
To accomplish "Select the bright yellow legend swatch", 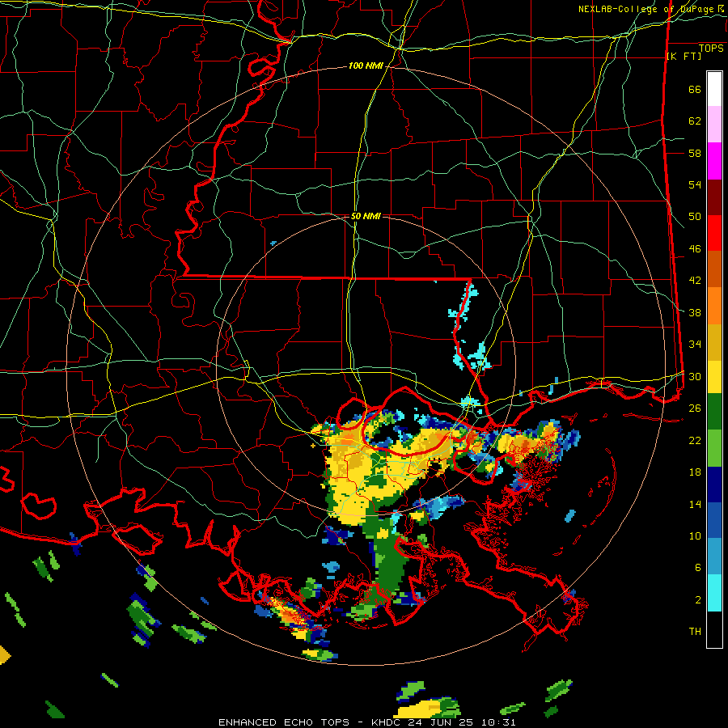I will 714,376.
